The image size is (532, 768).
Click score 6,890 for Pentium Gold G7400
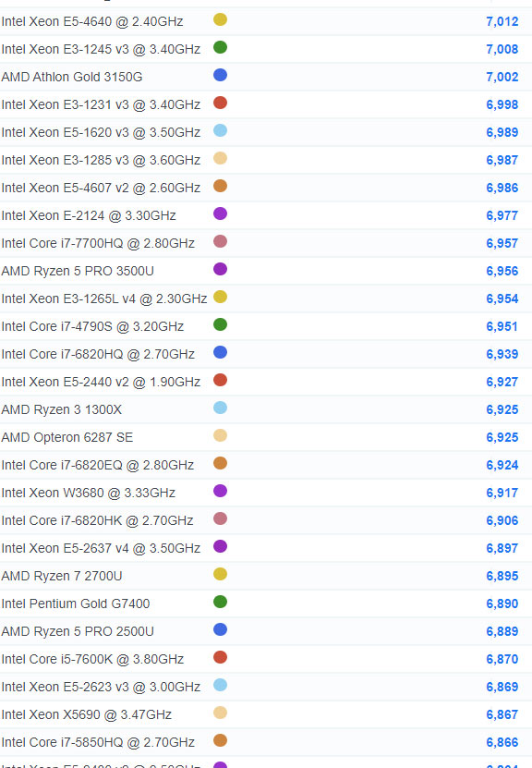pyautogui.click(x=502, y=603)
